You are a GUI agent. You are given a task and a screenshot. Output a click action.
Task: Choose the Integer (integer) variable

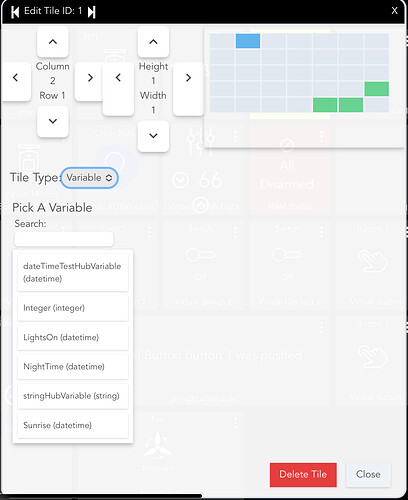[x=73, y=308]
